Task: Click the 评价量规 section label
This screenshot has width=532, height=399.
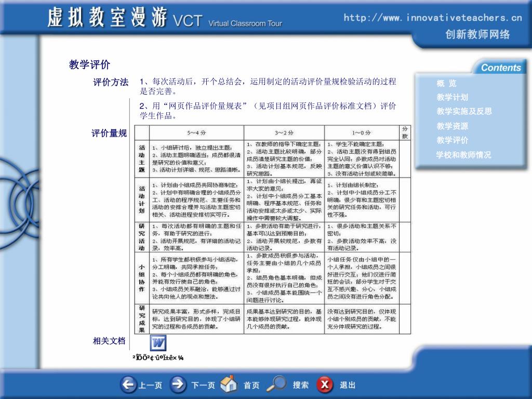Action: click(x=109, y=134)
